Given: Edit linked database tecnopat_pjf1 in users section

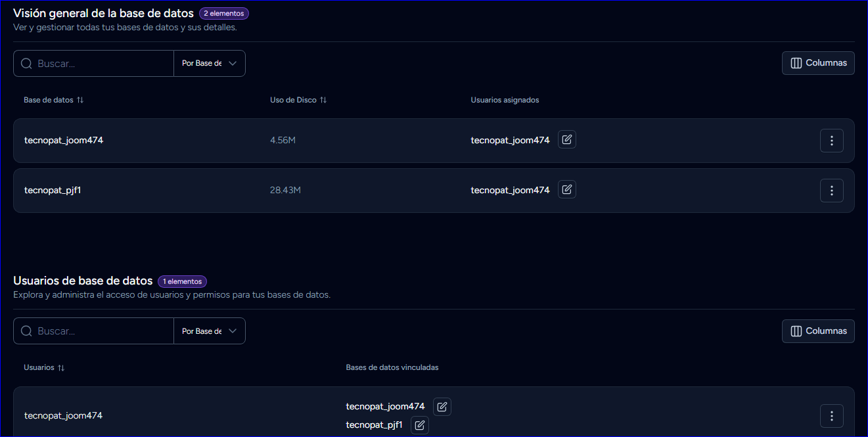Looking at the screenshot, I should coord(420,425).
